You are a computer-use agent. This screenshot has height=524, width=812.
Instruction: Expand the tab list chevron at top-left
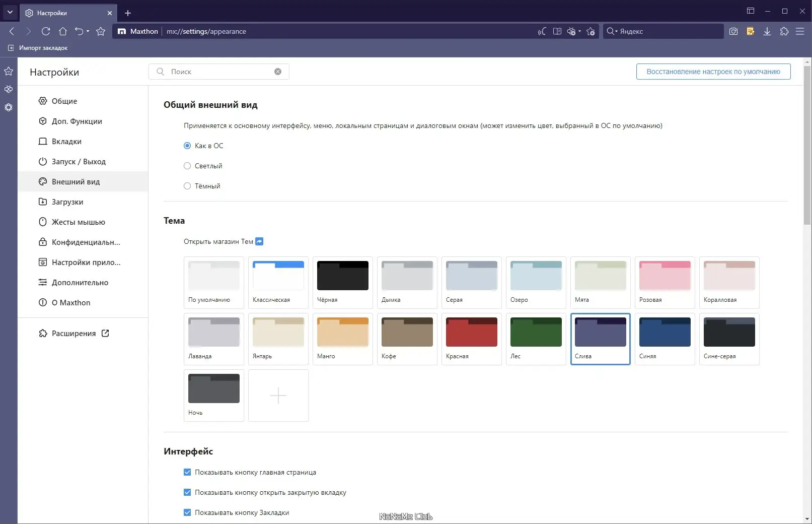[10, 12]
